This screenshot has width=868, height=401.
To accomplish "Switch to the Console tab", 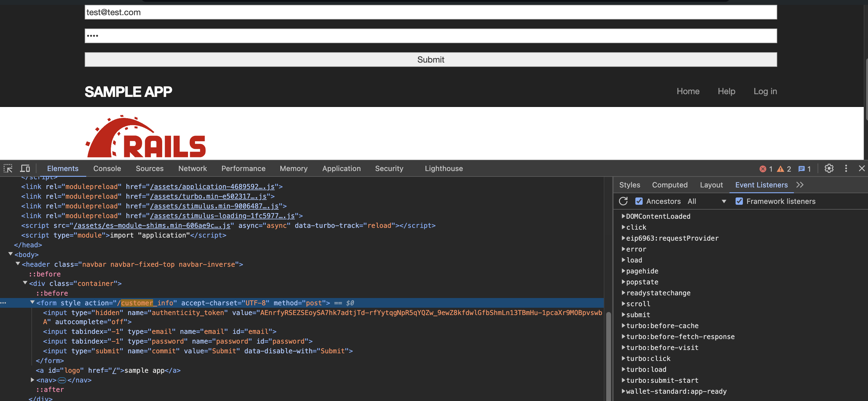I will (x=107, y=169).
